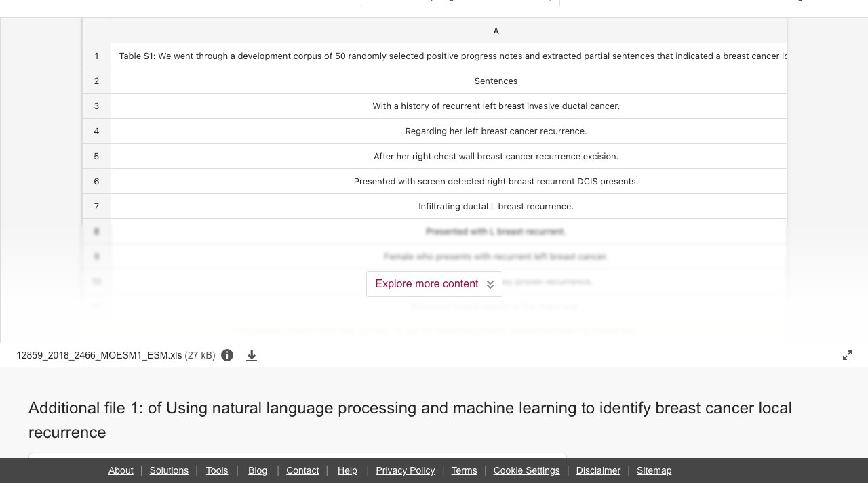Screen dimensions: 868x488
Task: Open the Terms footer link
Action: pyautogui.click(x=464, y=470)
